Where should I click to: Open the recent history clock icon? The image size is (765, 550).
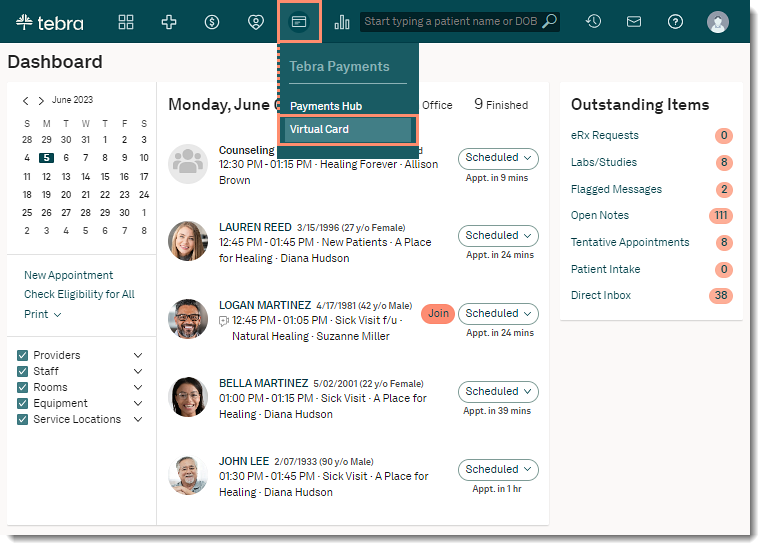pyautogui.click(x=593, y=21)
